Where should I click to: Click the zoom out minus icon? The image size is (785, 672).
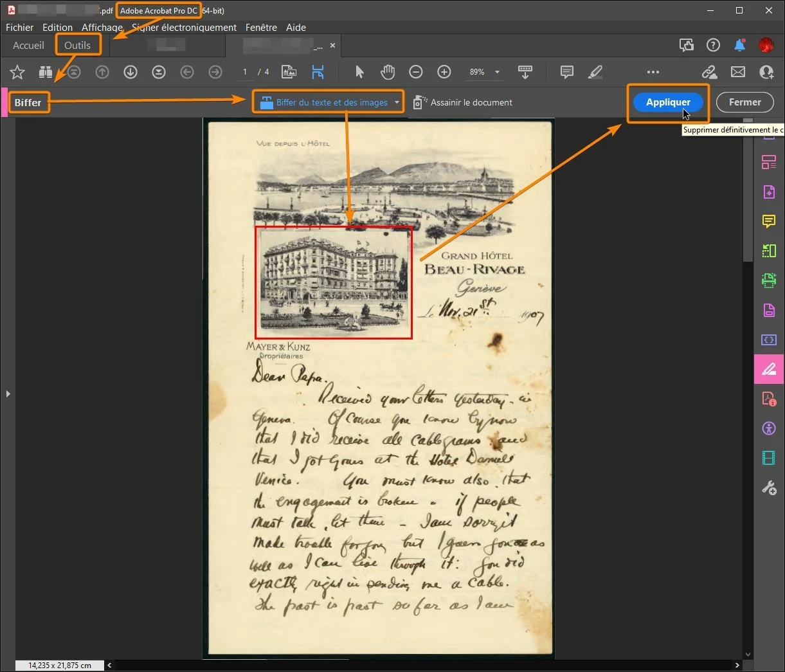click(416, 72)
